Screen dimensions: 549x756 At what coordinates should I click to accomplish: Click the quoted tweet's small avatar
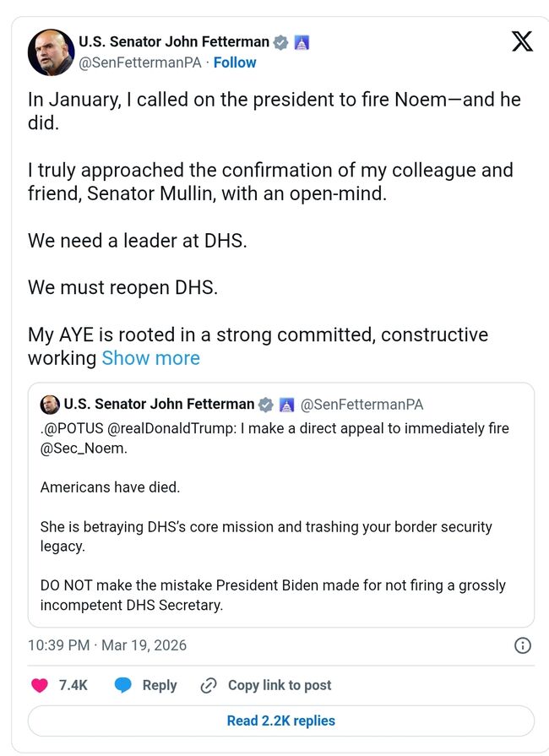[x=50, y=404]
